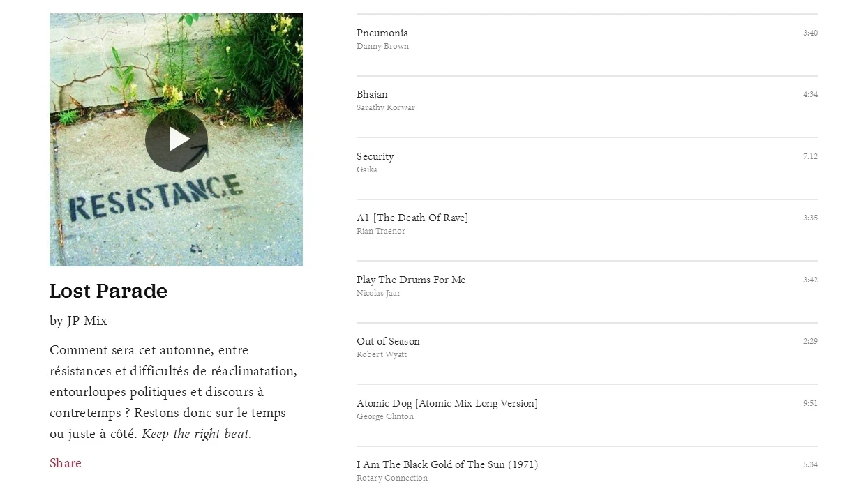This screenshot has width=868, height=491.
Task: Click artist name Nicolas Jaar
Action: [x=378, y=293]
